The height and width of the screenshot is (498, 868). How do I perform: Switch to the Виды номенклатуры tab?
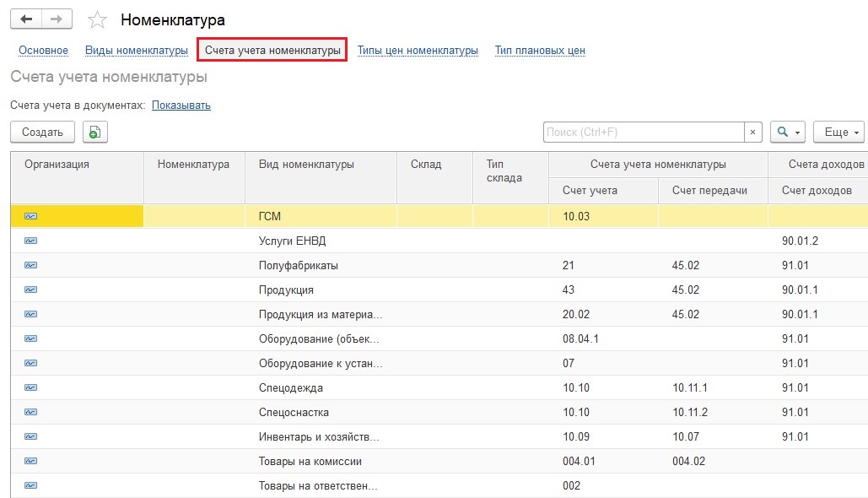pos(137,51)
